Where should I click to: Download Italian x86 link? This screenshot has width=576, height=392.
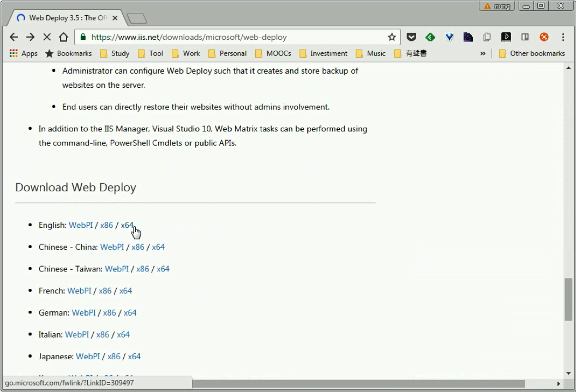103,335
